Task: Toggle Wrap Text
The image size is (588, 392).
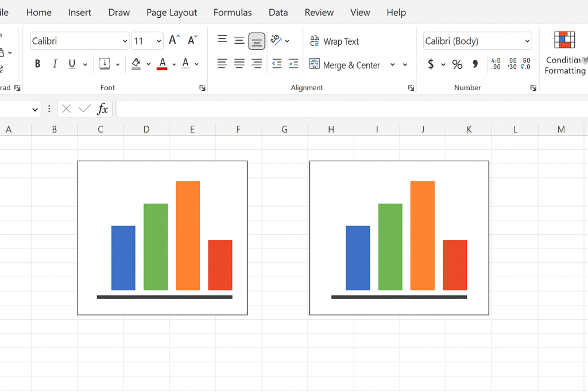Action: pyautogui.click(x=334, y=41)
